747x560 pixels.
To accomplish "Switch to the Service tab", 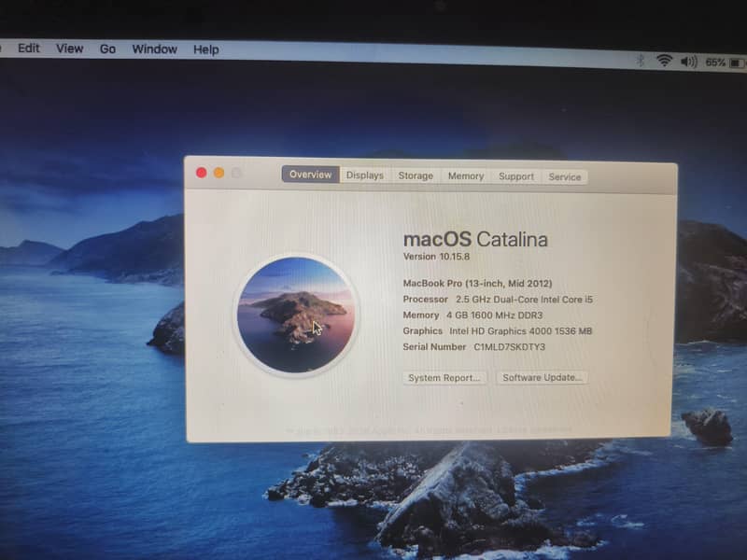I will click(x=565, y=177).
